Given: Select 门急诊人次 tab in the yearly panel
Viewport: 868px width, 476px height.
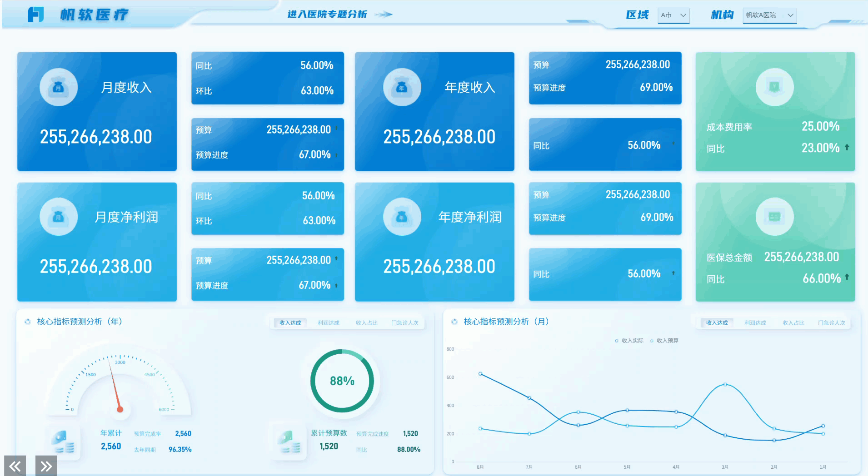Looking at the screenshot, I should click(405, 323).
